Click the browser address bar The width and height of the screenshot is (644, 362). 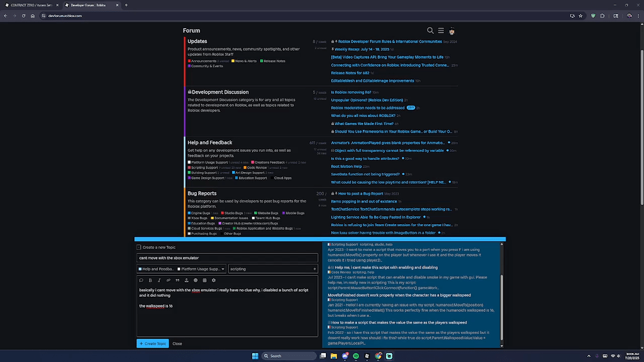[x=304, y=16]
